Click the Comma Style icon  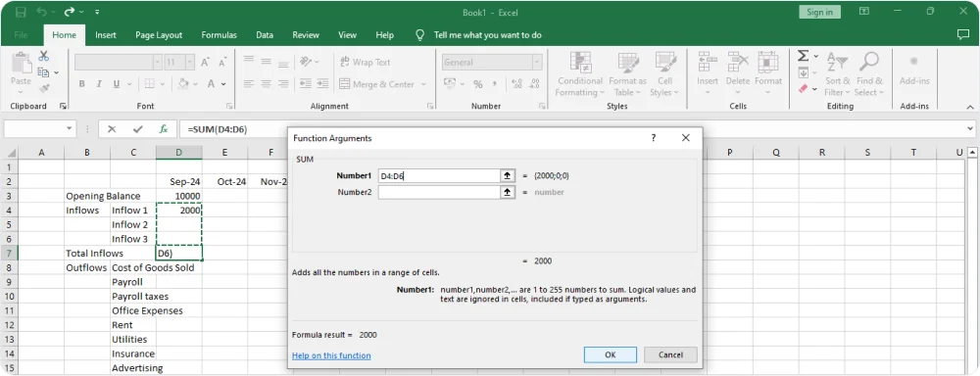[495, 83]
